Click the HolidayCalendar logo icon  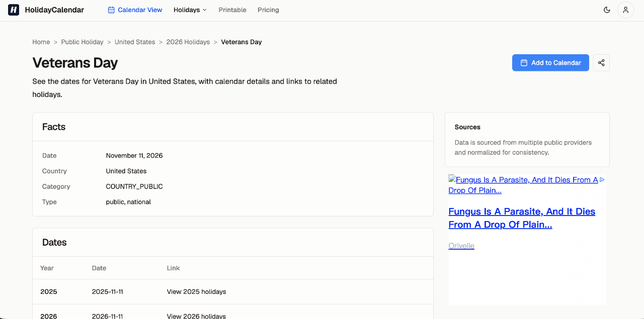point(14,10)
